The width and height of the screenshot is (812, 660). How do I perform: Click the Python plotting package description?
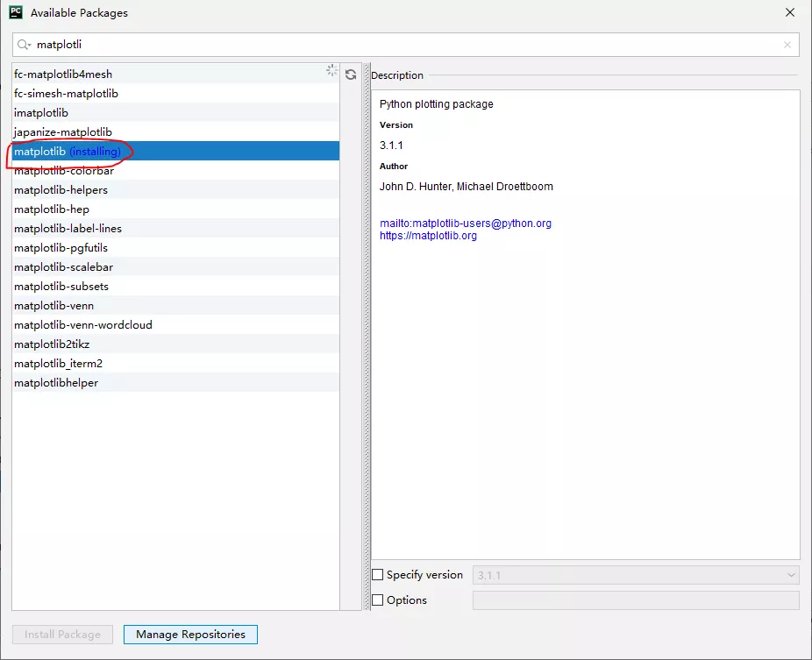coord(436,104)
